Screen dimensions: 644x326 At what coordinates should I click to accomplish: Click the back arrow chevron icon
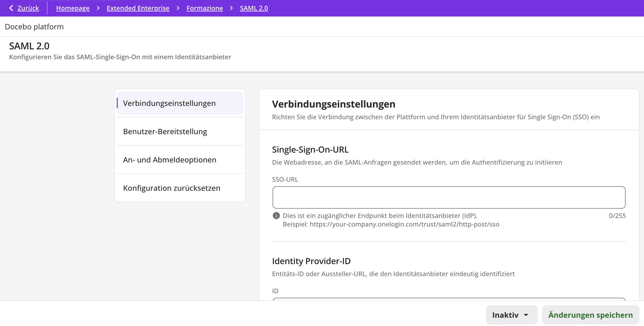point(11,8)
